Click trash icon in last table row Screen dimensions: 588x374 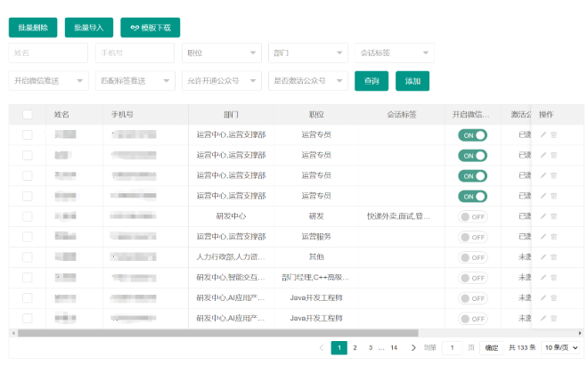554,318
